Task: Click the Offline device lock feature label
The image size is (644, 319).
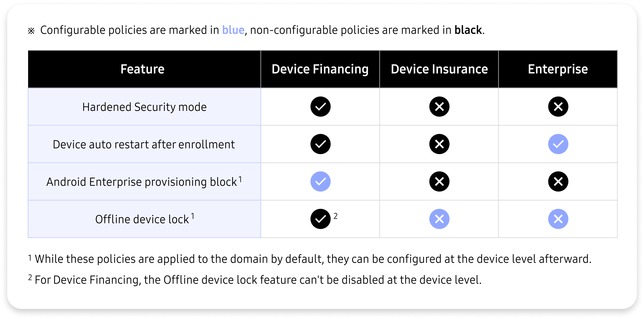Action: coord(142,219)
